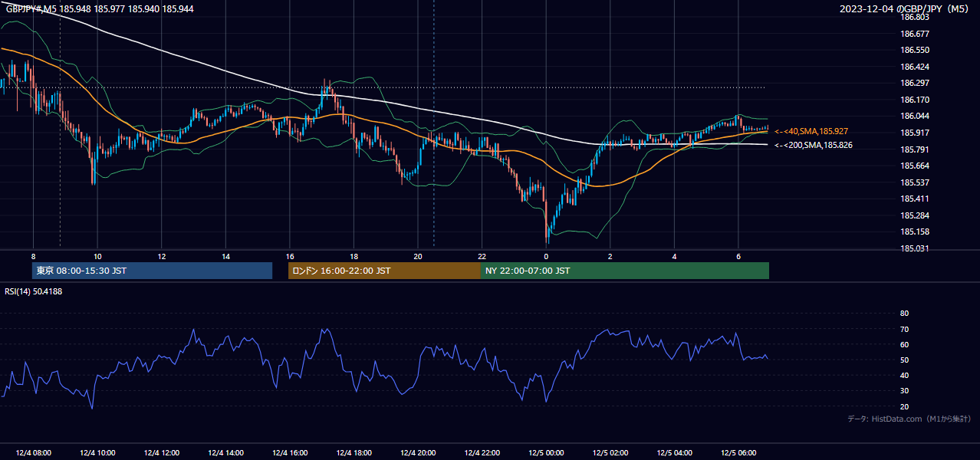Select the NY 22:00-07:00 JST session bar

pyautogui.click(x=625, y=271)
